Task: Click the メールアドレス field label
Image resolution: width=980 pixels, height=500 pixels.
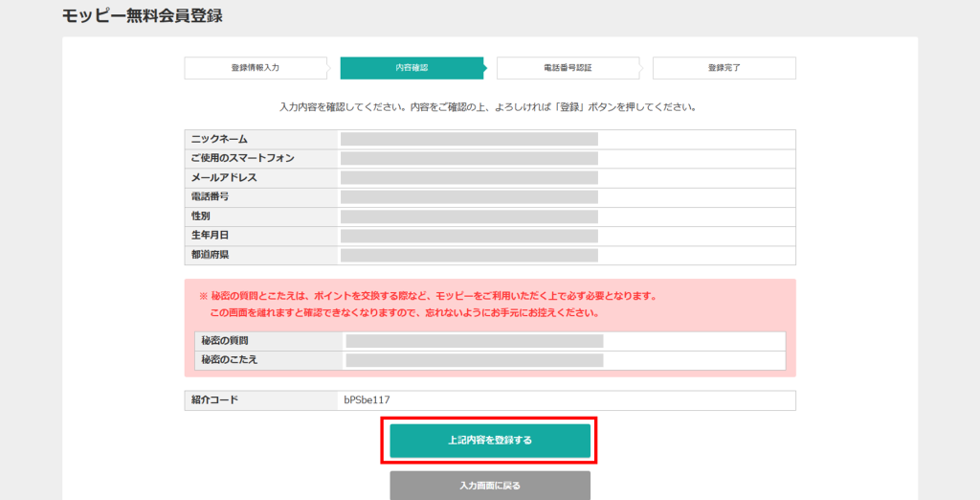Action: point(224,178)
